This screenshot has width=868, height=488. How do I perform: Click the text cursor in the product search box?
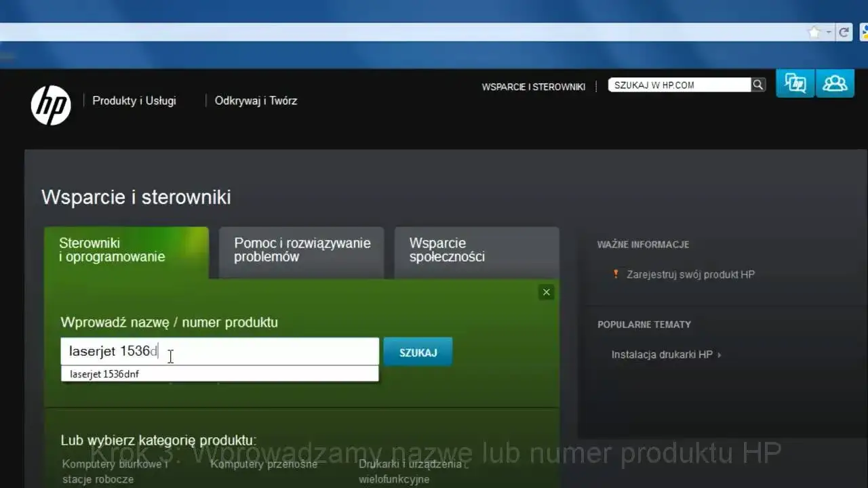170,357
